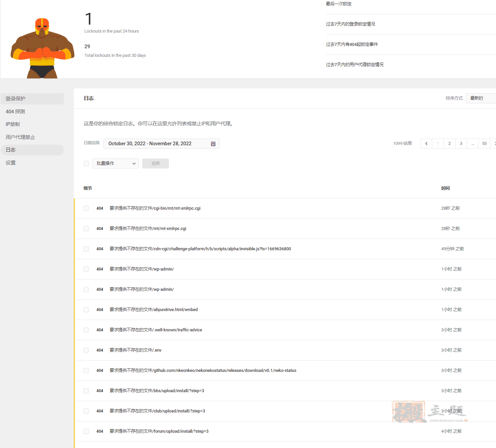Check the box for /mt/mt-xmlrpc.cgi row
Viewport: 496px width, 448px height.
point(86,229)
